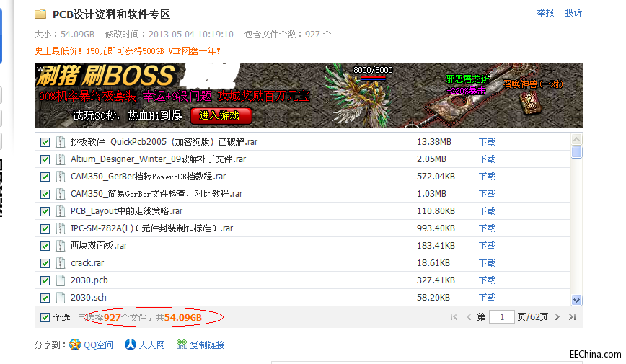
Task: Download Altium_Designer_Winter_09 via its 下载 link
Action: click(487, 159)
